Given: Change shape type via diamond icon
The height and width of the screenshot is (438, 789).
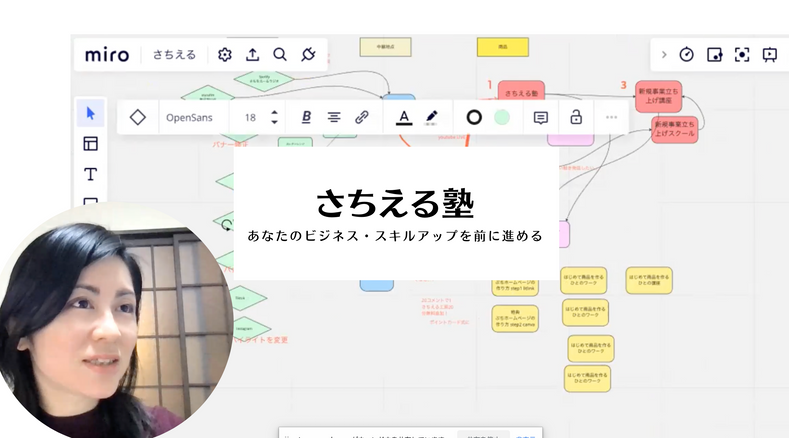Looking at the screenshot, I should [x=138, y=117].
